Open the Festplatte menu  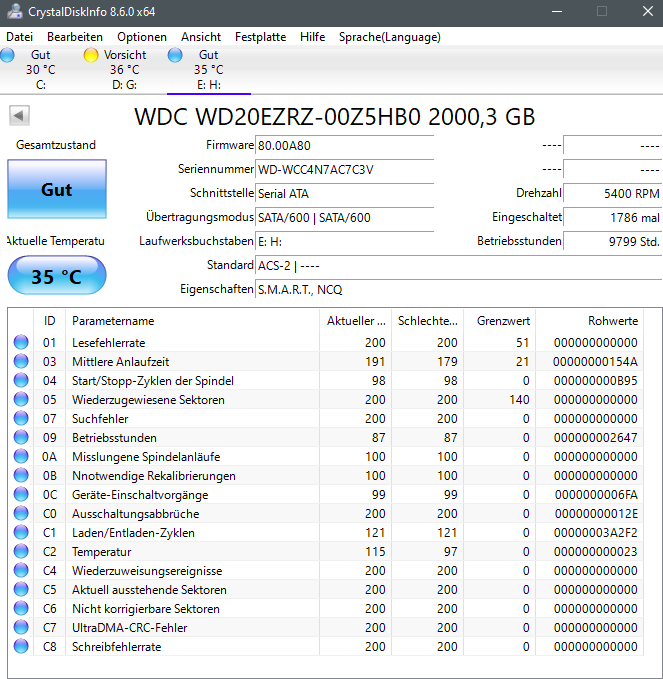coord(261,37)
